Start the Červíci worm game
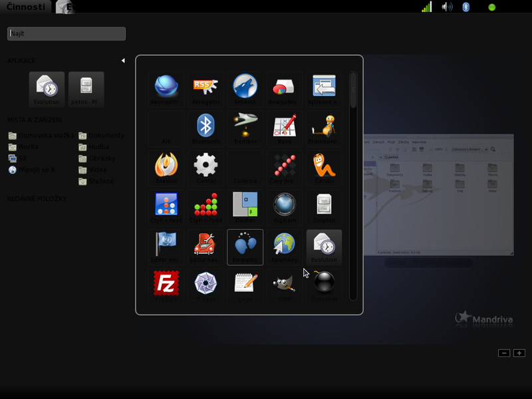This screenshot has height=399, width=532. tap(324, 168)
